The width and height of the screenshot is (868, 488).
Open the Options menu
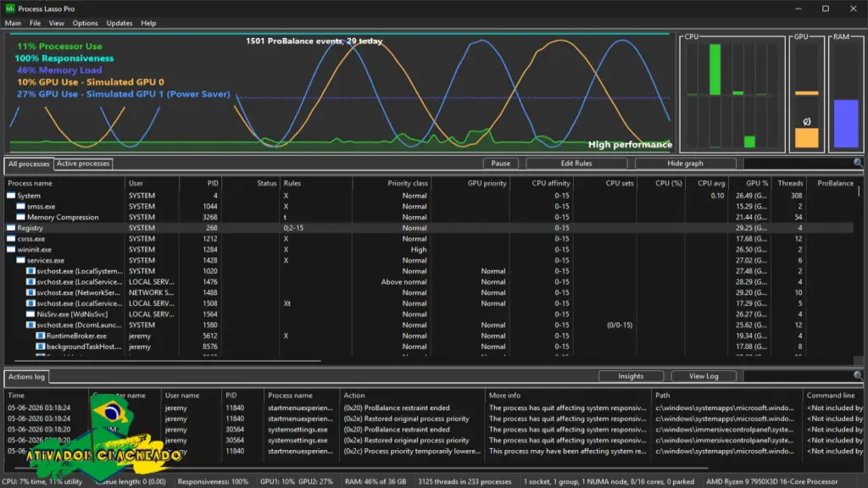[86, 23]
